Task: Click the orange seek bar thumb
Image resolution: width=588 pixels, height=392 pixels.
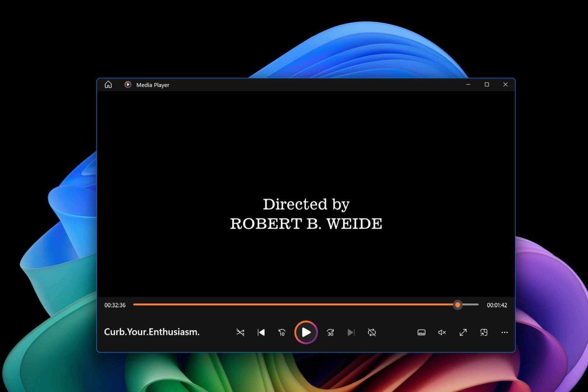Action: pos(458,305)
